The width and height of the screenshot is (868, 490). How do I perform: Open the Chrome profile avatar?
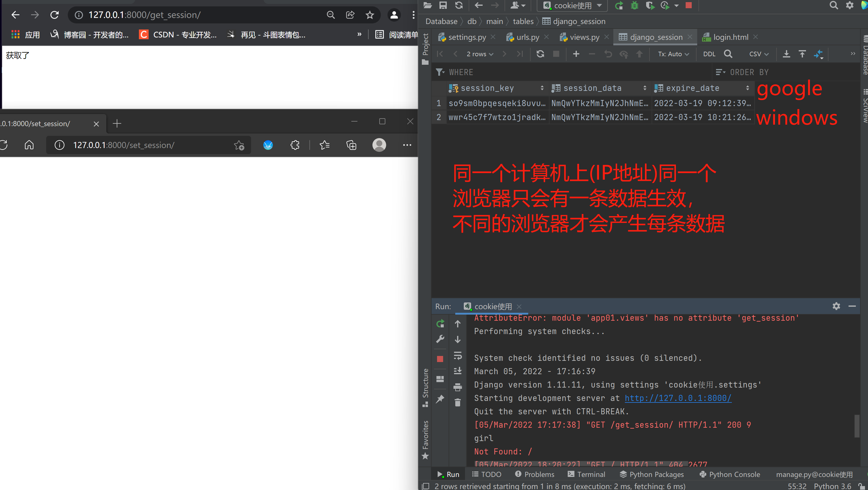394,15
